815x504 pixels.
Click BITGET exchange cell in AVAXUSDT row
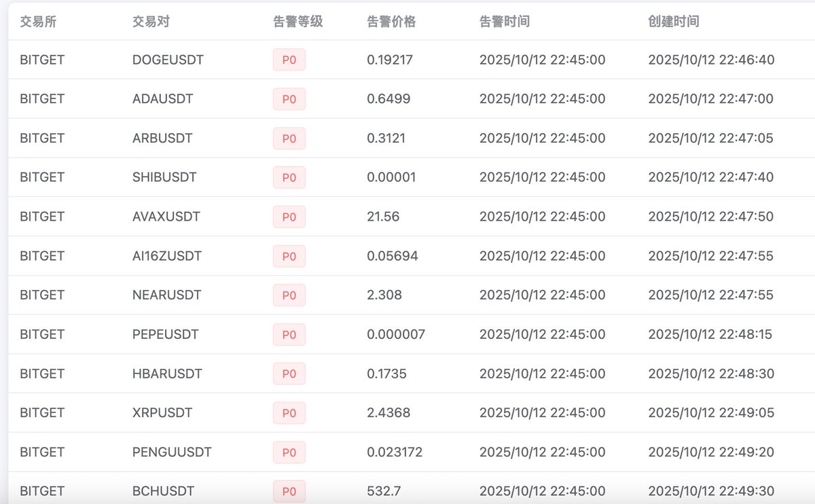(x=42, y=217)
